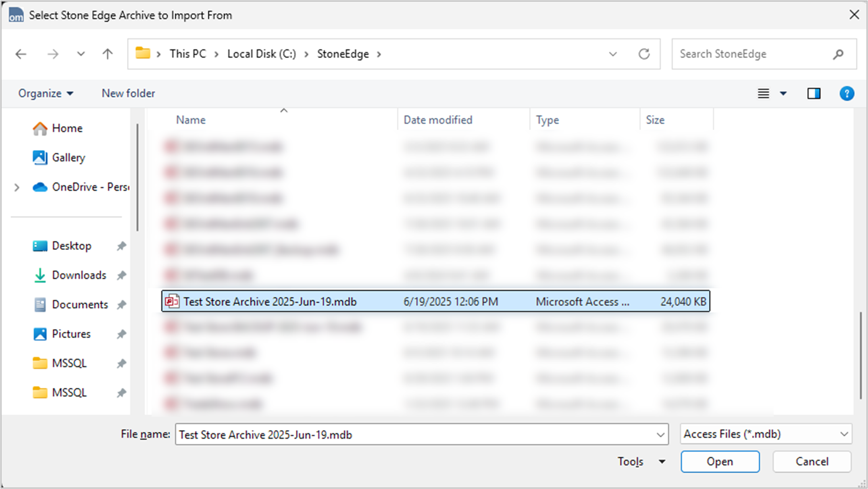This screenshot has height=489, width=868.
Task: Click the navigation pane scrollbar
Action: [137, 177]
